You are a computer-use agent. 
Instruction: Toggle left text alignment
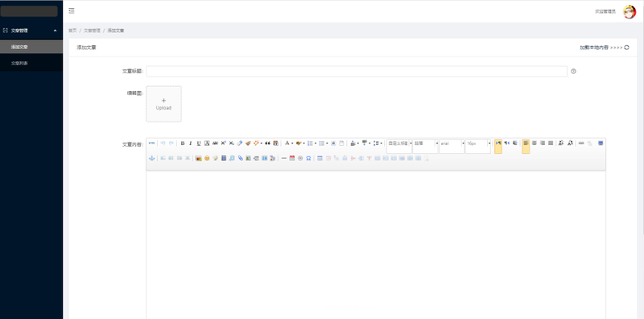pyautogui.click(x=526, y=146)
